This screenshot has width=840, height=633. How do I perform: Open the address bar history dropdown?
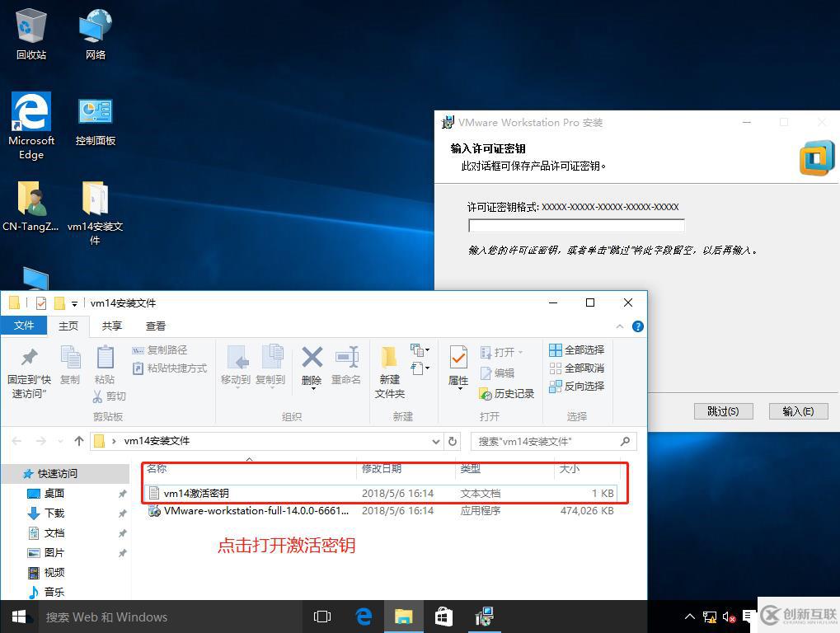[x=436, y=441]
